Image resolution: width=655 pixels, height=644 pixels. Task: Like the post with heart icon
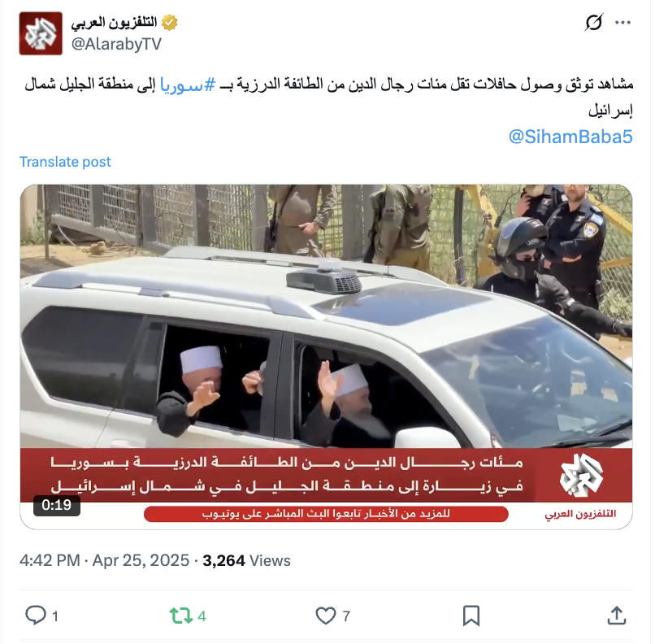tap(325, 616)
